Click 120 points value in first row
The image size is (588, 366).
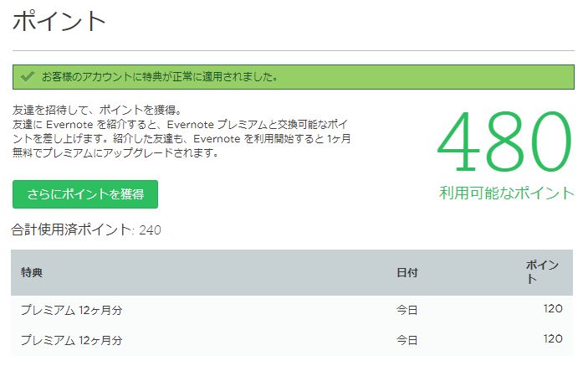[552, 309]
